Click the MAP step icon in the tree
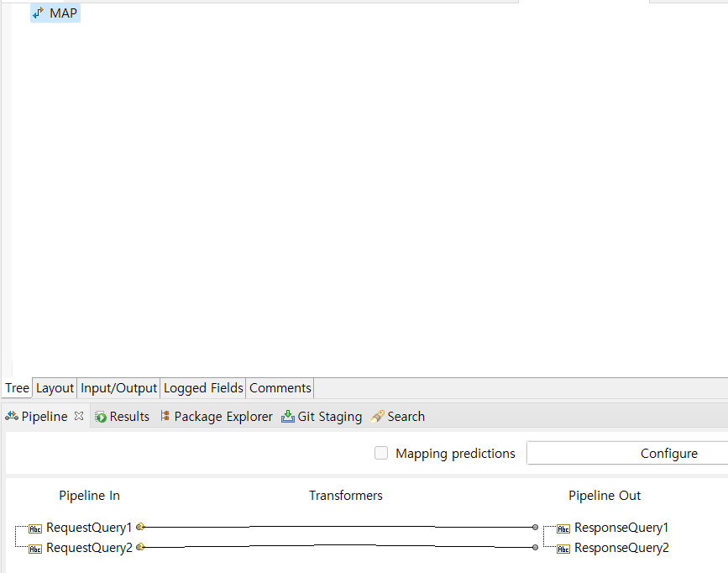 pos(38,13)
